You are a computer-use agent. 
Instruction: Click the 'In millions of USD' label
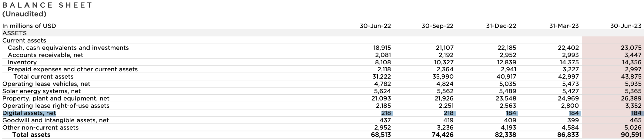(x=29, y=26)
